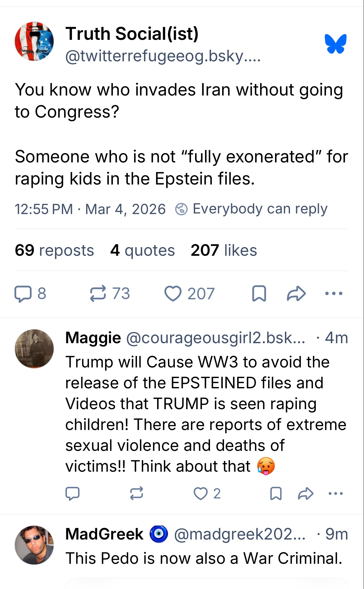364x589 pixels.
Task: View the 69 reposts list
Action: tap(54, 250)
